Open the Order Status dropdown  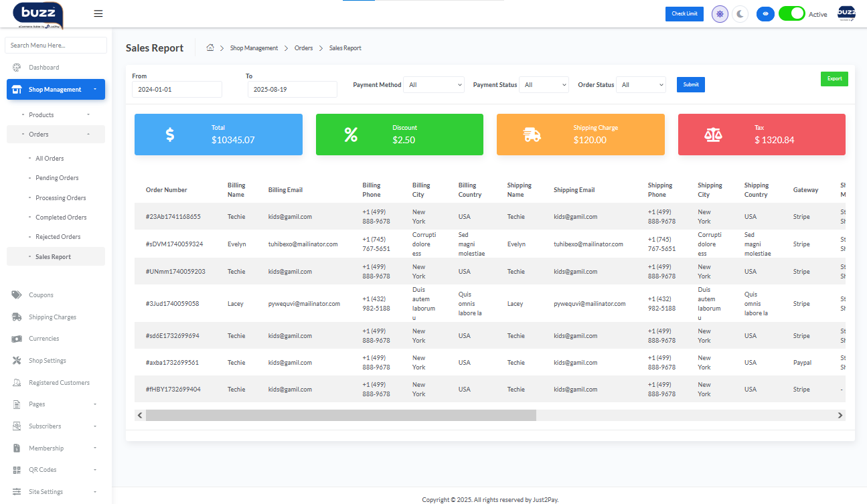tap(641, 85)
